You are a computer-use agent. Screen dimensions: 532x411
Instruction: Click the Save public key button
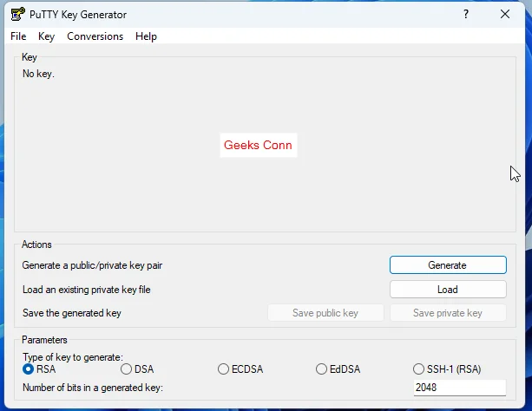coord(325,313)
